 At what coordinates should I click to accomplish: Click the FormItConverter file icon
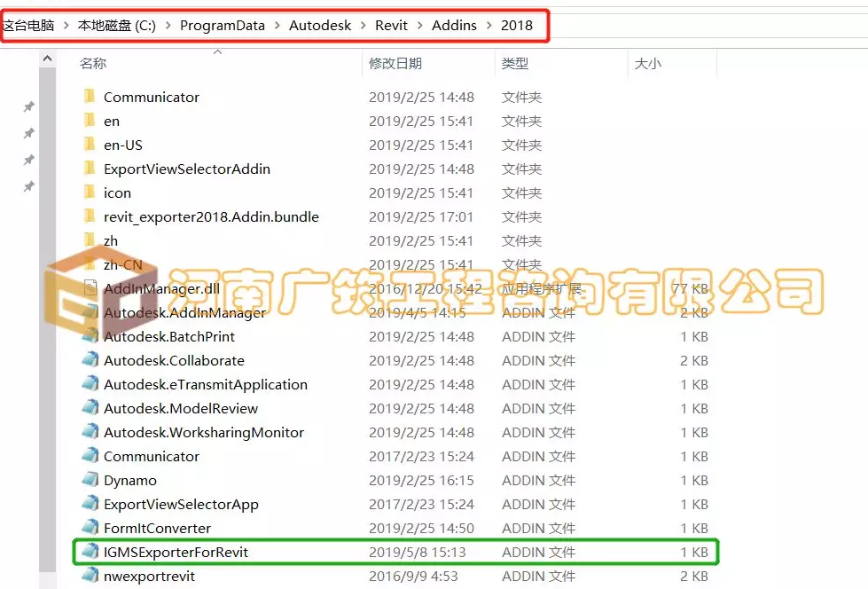tap(90, 528)
